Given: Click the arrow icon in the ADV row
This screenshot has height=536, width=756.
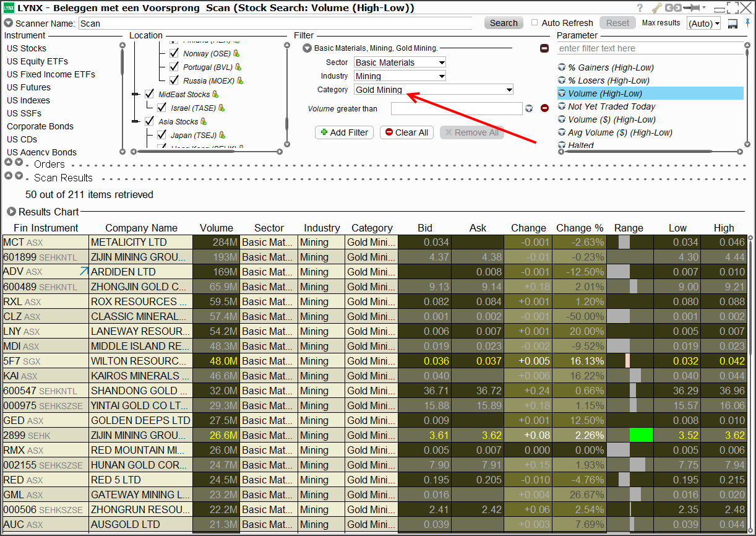Looking at the screenshot, I should [x=84, y=271].
